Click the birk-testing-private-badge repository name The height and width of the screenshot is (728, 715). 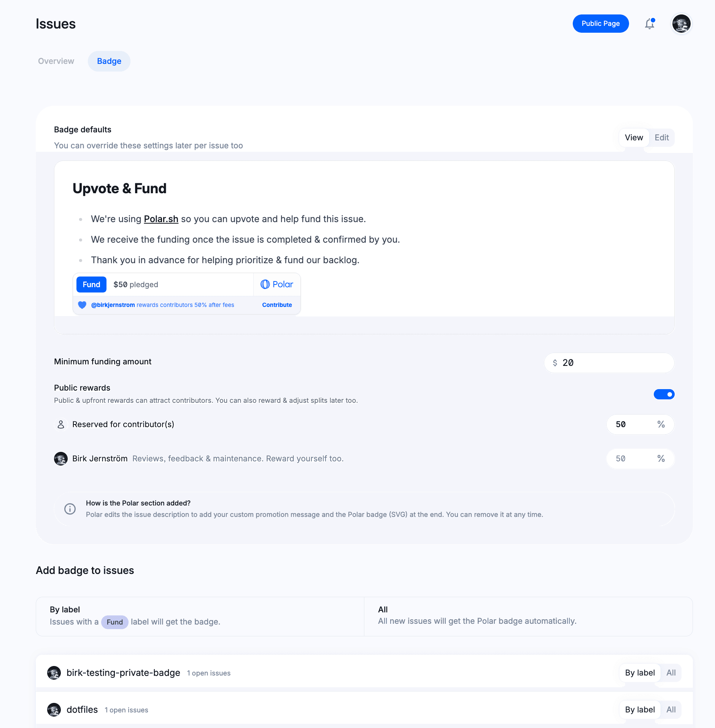(x=123, y=673)
